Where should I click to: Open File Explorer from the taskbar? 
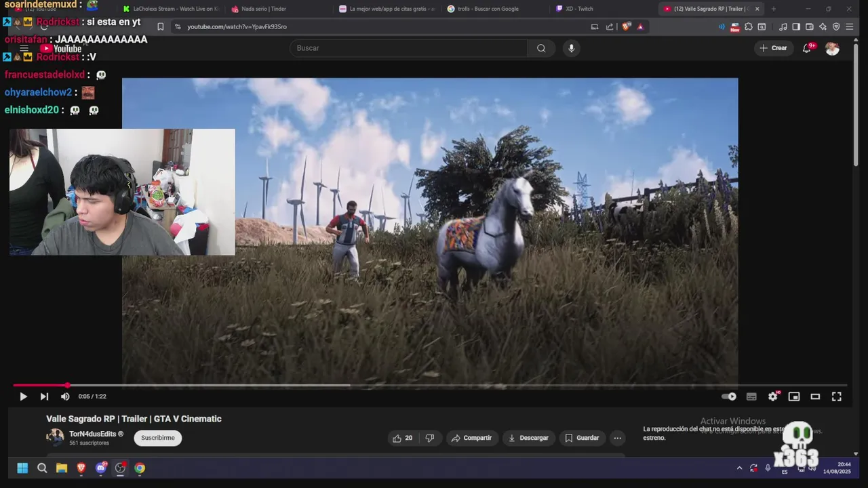pos(62,468)
